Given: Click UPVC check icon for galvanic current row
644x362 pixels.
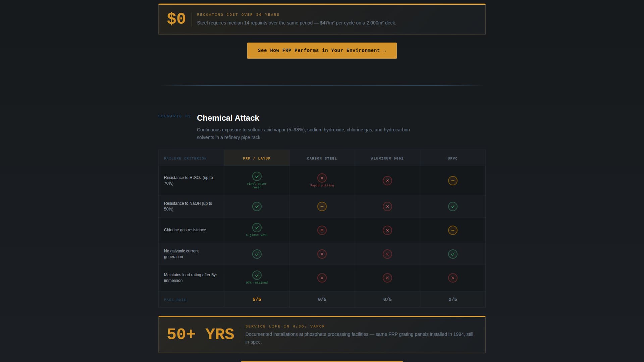Looking at the screenshot, I should coord(452,254).
